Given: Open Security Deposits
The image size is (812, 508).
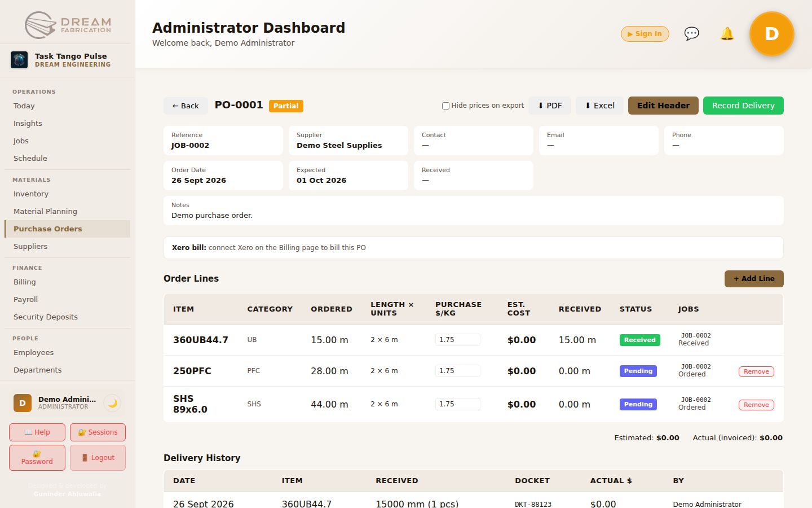Looking at the screenshot, I should pyautogui.click(x=67, y=317).
